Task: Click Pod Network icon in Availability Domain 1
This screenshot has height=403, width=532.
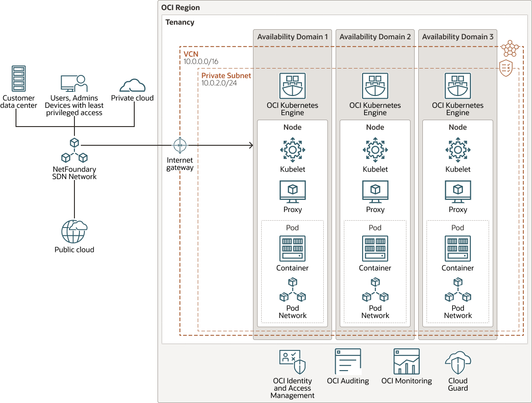Action: pyautogui.click(x=292, y=290)
